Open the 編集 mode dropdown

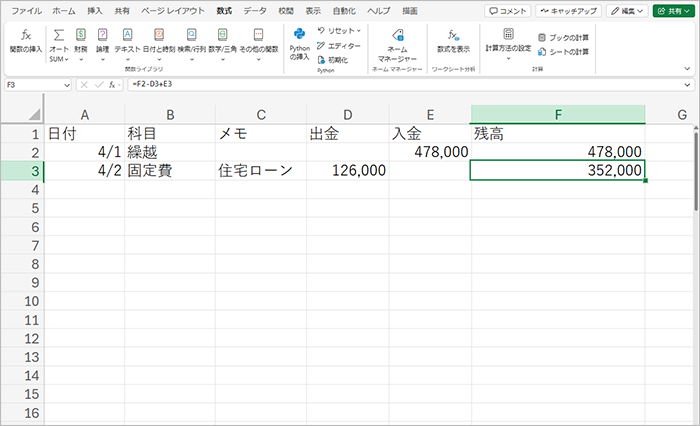click(x=627, y=11)
